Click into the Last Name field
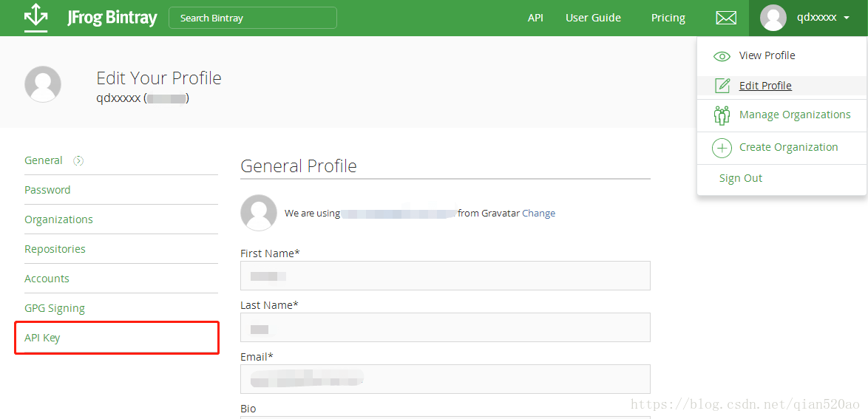 (445, 327)
